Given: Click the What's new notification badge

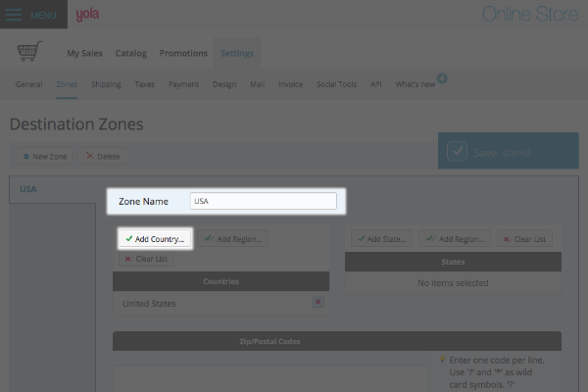Looking at the screenshot, I should [x=442, y=78].
